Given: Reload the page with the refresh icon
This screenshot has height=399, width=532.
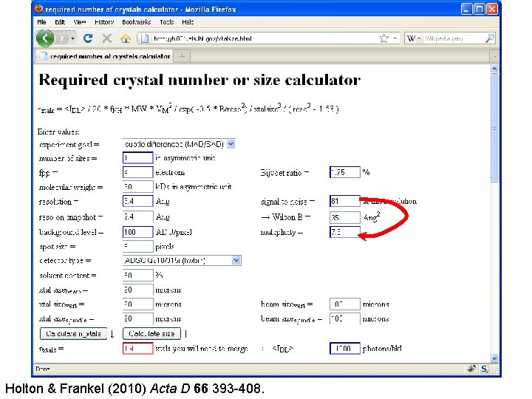Looking at the screenshot, I should (88, 38).
